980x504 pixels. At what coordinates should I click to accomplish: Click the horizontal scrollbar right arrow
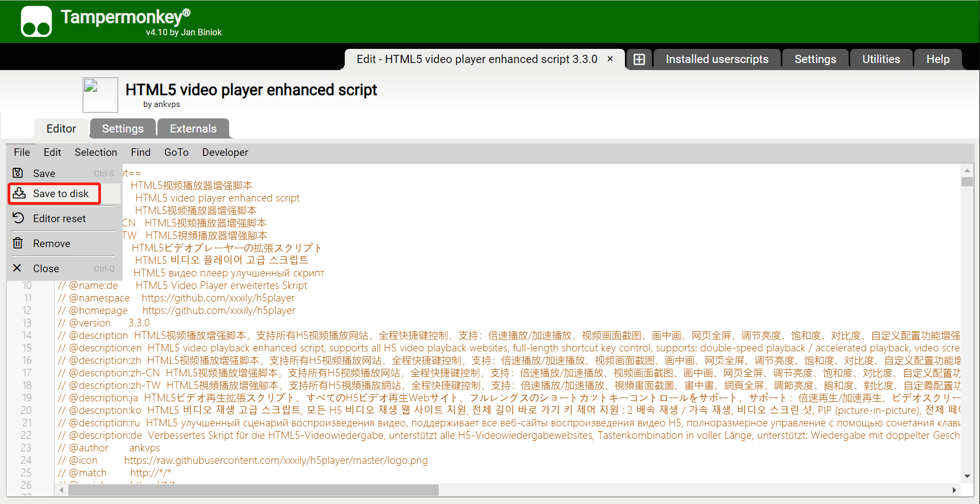pyautogui.click(x=954, y=490)
